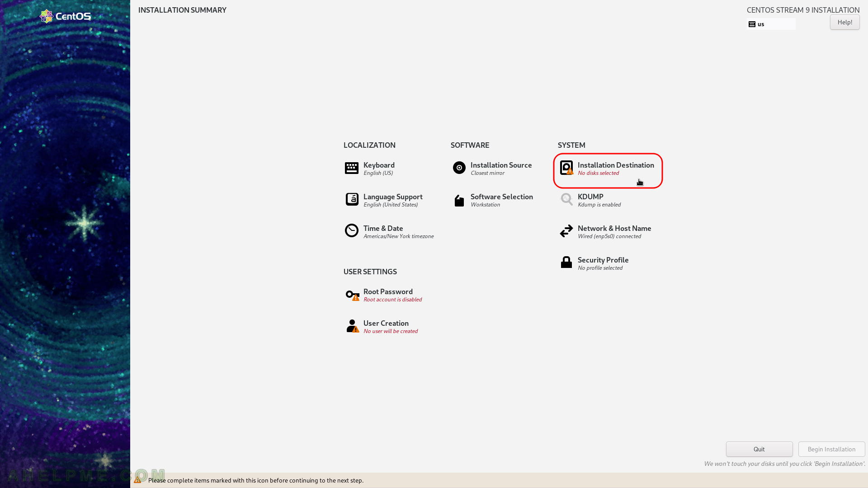Screen dimensions: 868x488
Task: Click 'Closest mirror' status text
Action: (487, 173)
